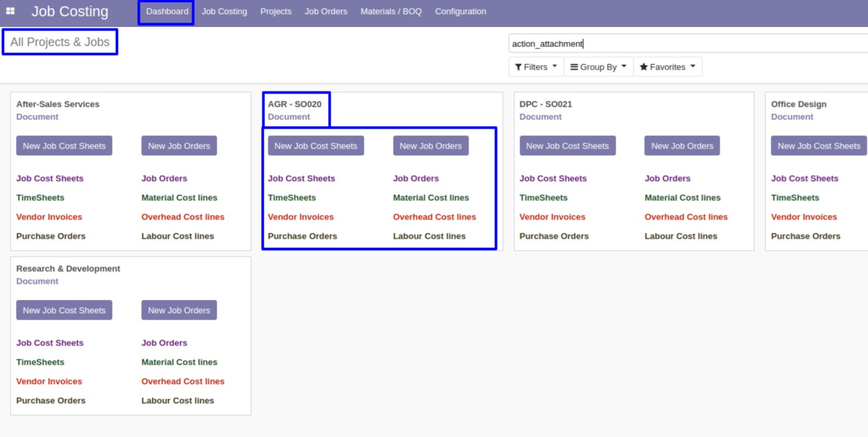Open the Job Orders top menu
This screenshot has width=868, height=437.
click(326, 11)
